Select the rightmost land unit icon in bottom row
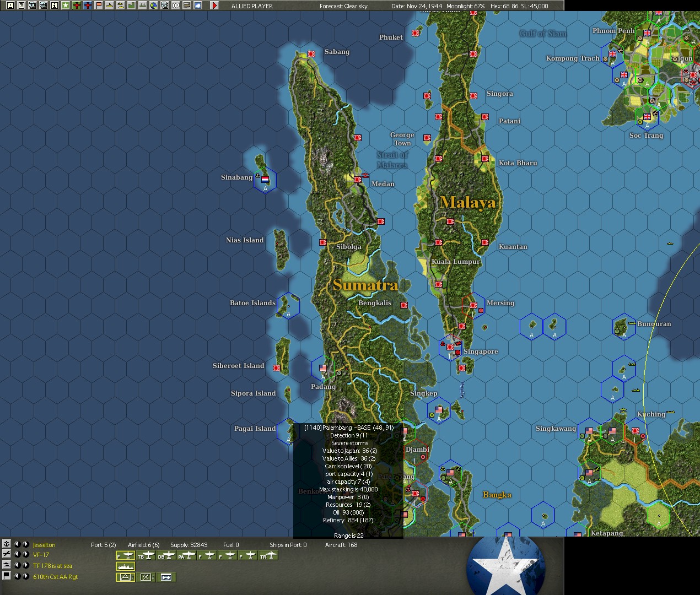 [166, 577]
